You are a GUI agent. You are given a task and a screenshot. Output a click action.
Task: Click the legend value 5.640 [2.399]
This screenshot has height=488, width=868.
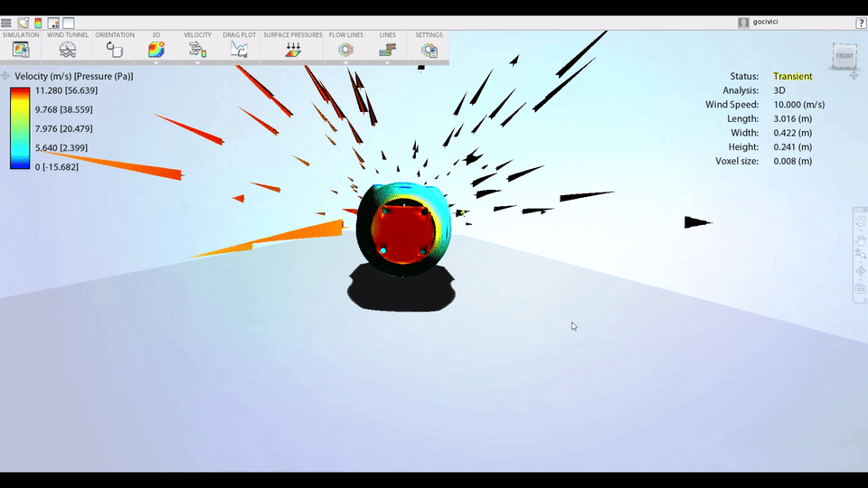tap(61, 147)
